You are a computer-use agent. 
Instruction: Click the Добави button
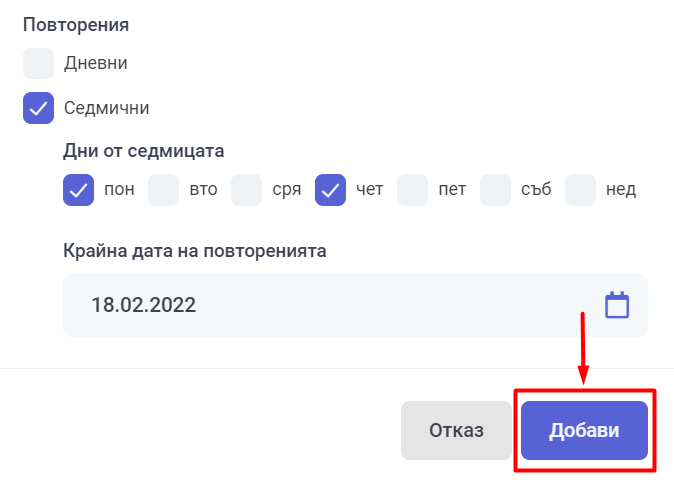[584, 430]
